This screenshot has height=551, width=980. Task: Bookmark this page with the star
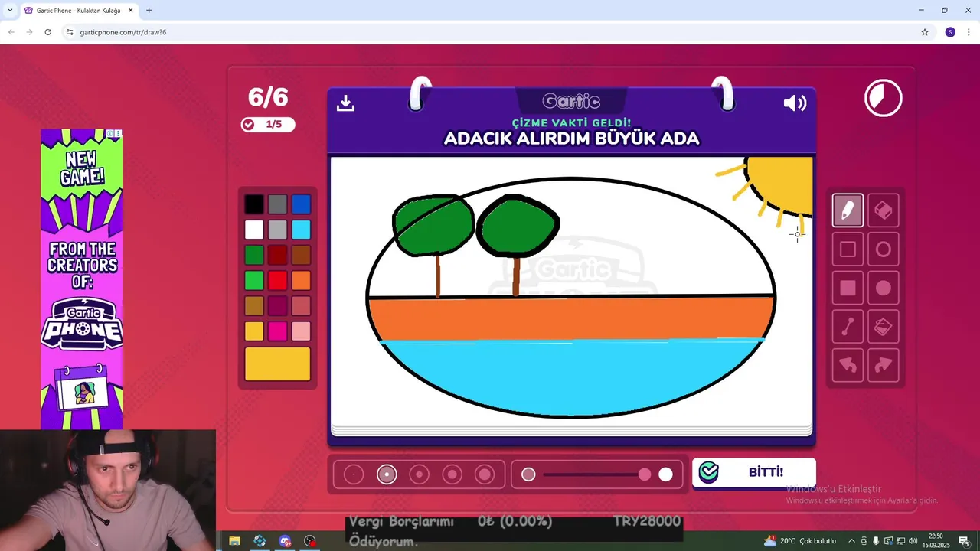pos(925,32)
